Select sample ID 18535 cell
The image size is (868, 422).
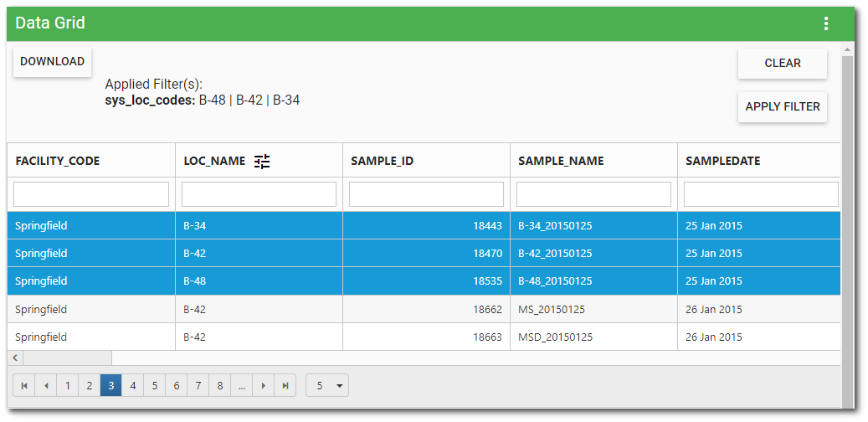pos(426,281)
